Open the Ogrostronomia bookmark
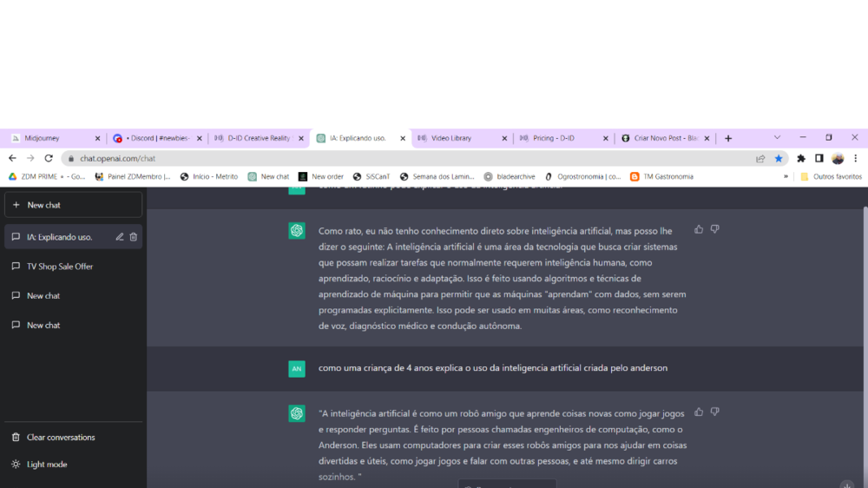 point(583,176)
